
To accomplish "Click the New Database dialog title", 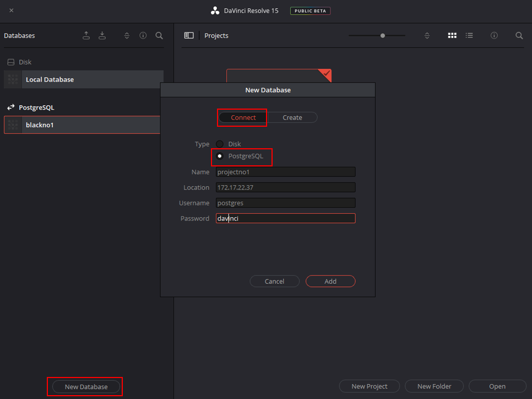I will pos(268,90).
